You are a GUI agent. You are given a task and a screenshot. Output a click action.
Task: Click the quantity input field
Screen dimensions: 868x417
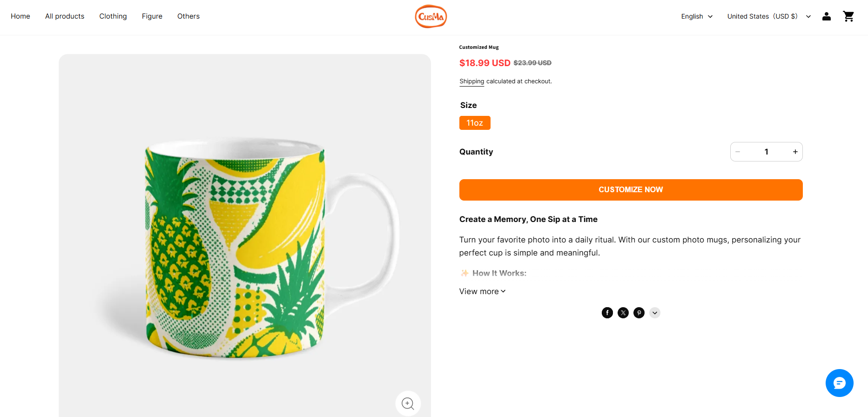click(x=767, y=152)
